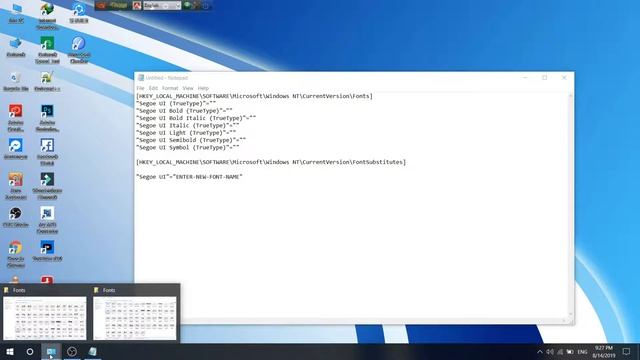Select the right Fonts window preview thumbnail

pos(135,318)
